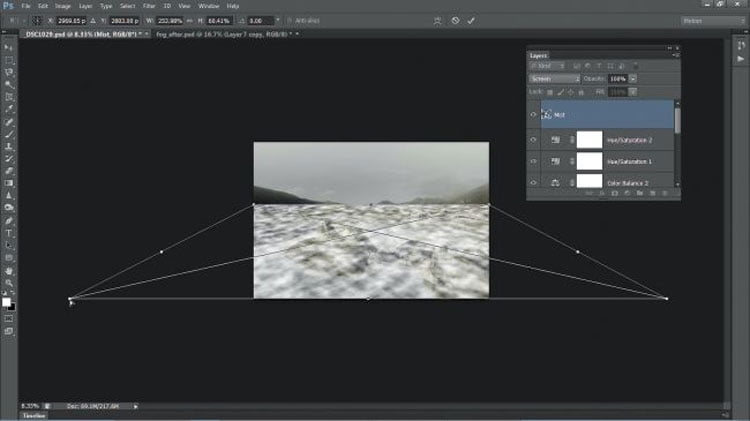Open the Filter menu
The width and height of the screenshot is (750, 421).
tap(149, 6)
